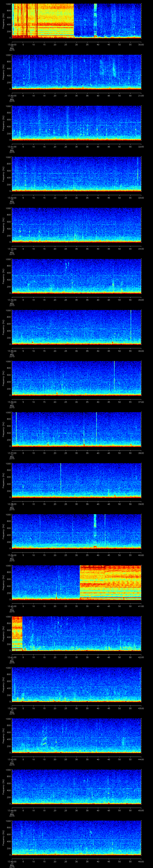
Task: Click the 13:44:00 start time label
Action: [12, 810]
